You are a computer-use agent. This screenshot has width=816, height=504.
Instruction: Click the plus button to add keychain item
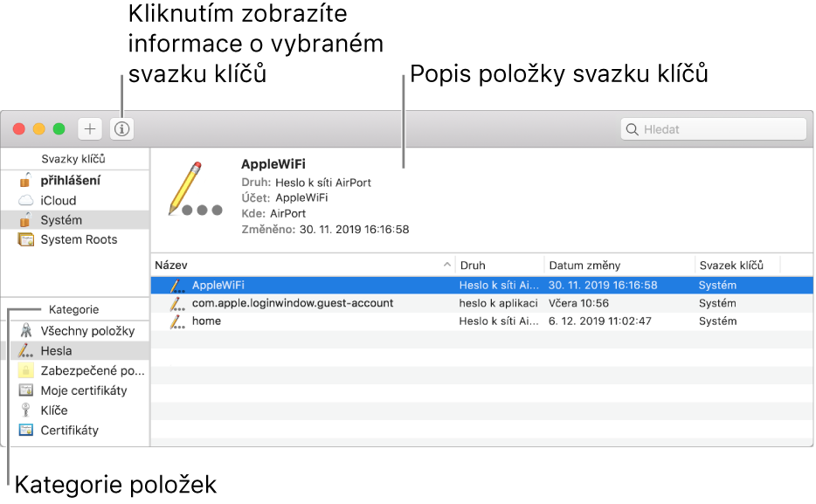(x=90, y=129)
